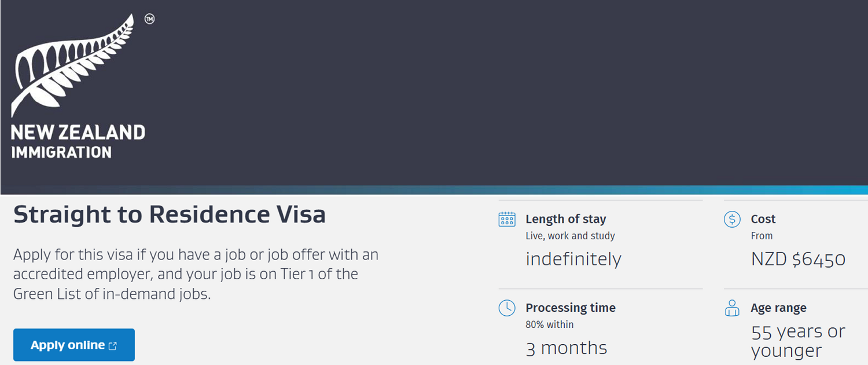The height and width of the screenshot is (365, 868).
Task: Click the NEW ZEALAND wordmark text
Action: point(78,132)
